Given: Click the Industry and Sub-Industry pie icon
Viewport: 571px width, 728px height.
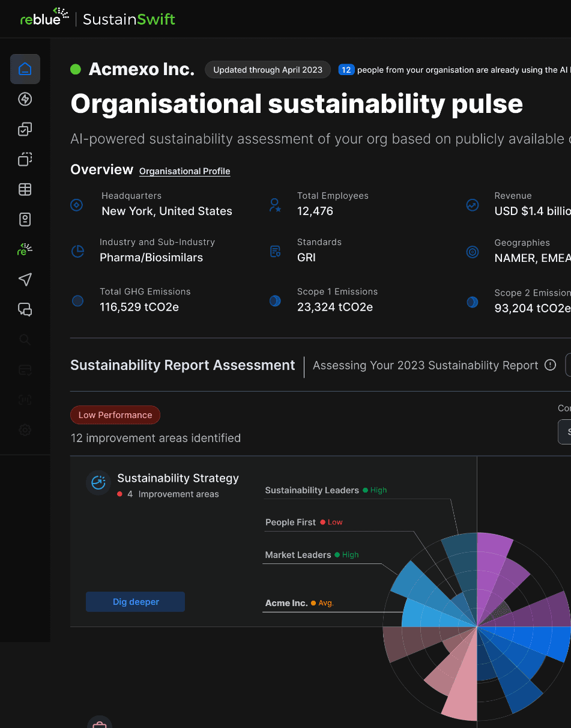Looking at the screenshot, I should 77,251.
